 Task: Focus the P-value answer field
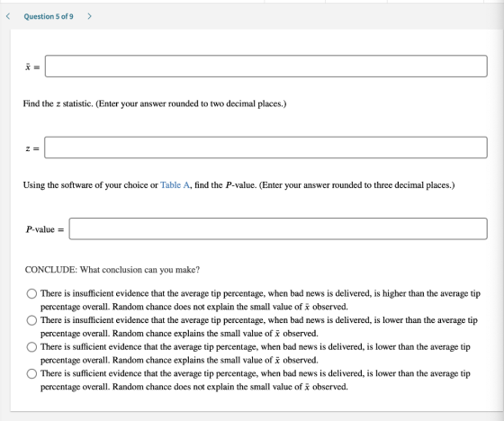(x=278, y=228)
